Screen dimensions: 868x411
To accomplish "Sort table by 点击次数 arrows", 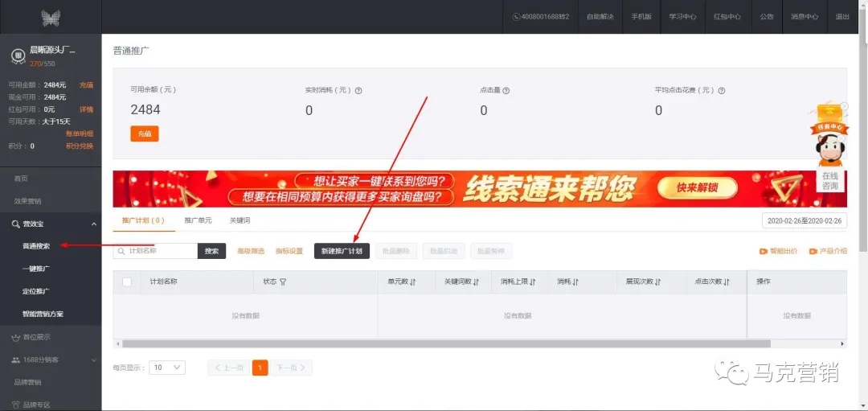I will coord(727,282).
